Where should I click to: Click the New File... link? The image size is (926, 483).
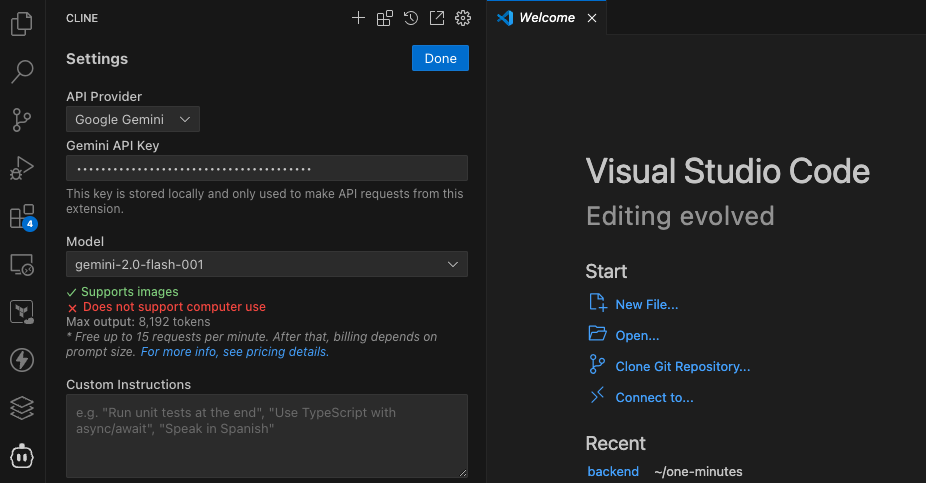pyautogui.click(x=647, y=305)
